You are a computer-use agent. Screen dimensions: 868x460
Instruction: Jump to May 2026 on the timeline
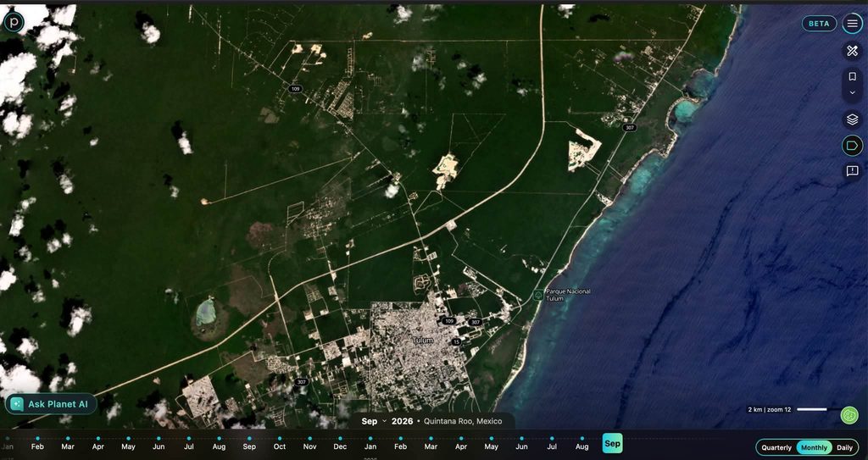point(491,445)
